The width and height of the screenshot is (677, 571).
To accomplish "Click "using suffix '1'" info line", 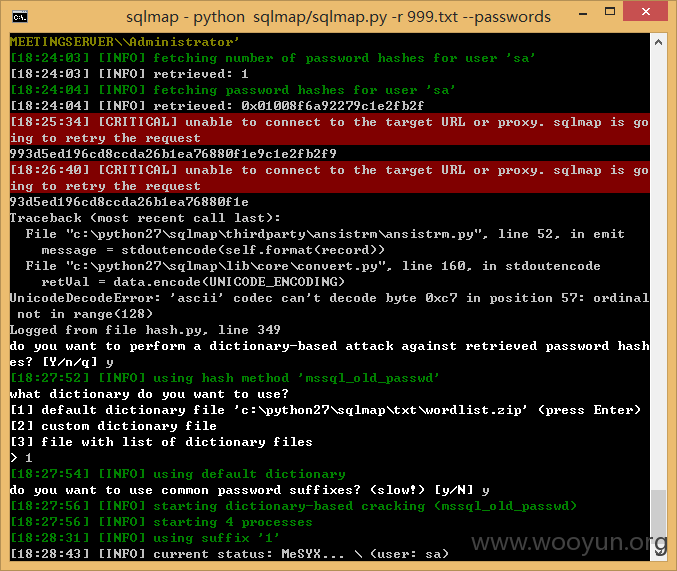I will coord(145,537).
